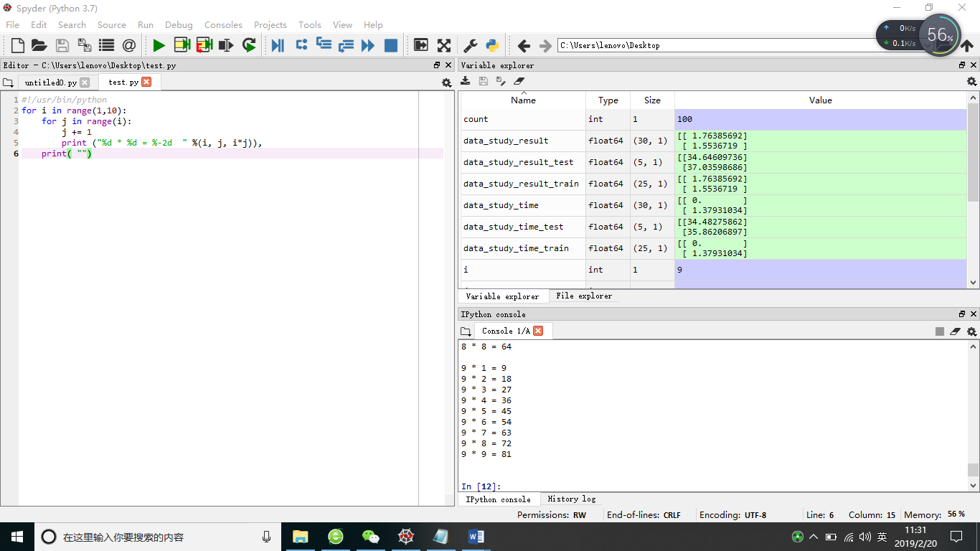980x551 pixels.
Task: Open the Source menu
Action: click(x=112, y=24)
